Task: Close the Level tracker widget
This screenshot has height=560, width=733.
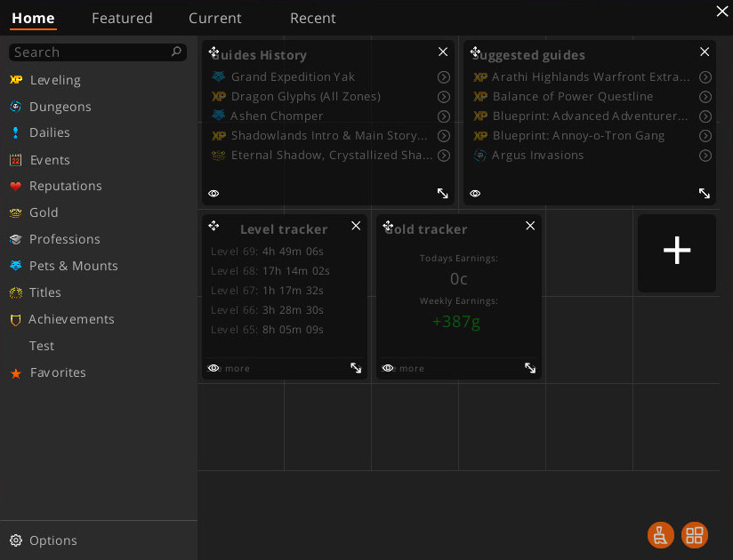Action: point(356,226)
